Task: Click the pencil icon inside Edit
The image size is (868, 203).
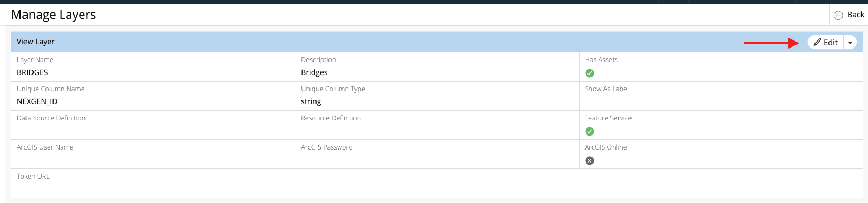Action: coord(818,42)
